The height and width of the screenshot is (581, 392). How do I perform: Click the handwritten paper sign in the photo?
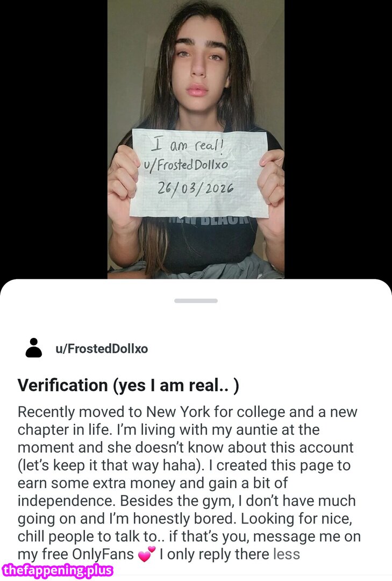coord(199,172)
